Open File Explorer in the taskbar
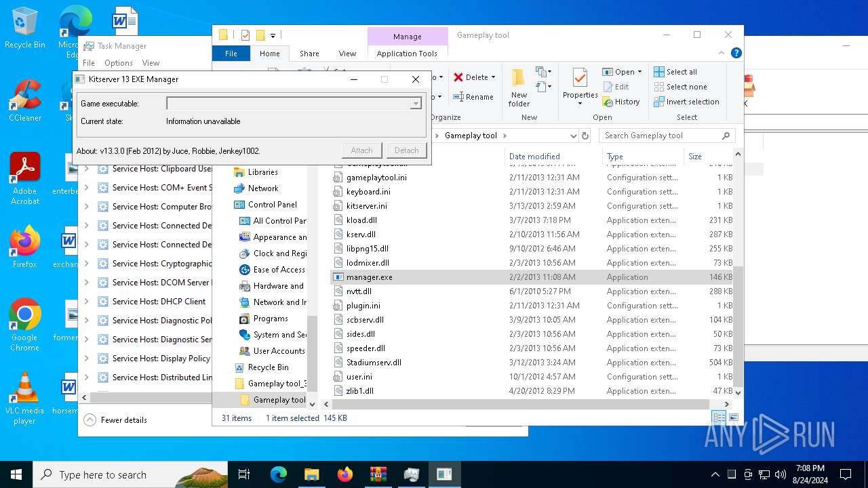868x488 pixels. tap(311, 474)
